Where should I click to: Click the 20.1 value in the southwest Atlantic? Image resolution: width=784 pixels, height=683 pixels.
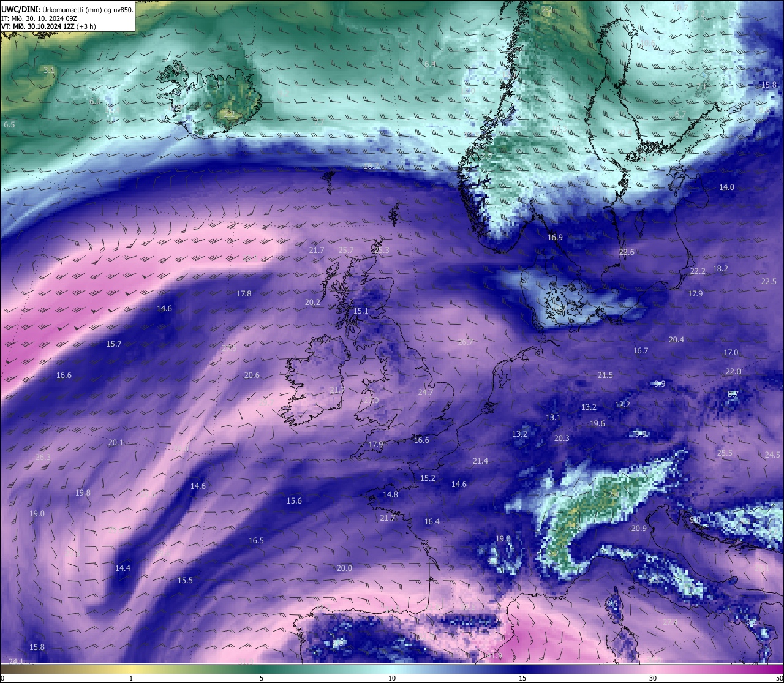116,442
